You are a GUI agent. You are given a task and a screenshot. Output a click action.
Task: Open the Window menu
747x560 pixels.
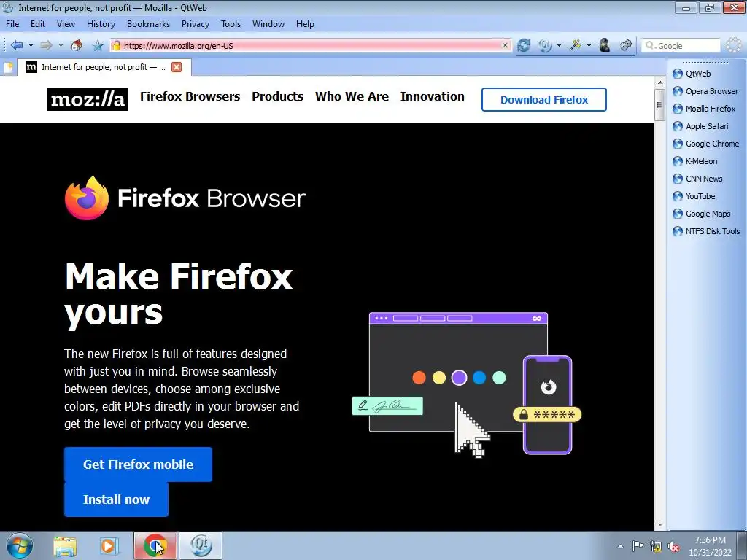coord(268,24)
